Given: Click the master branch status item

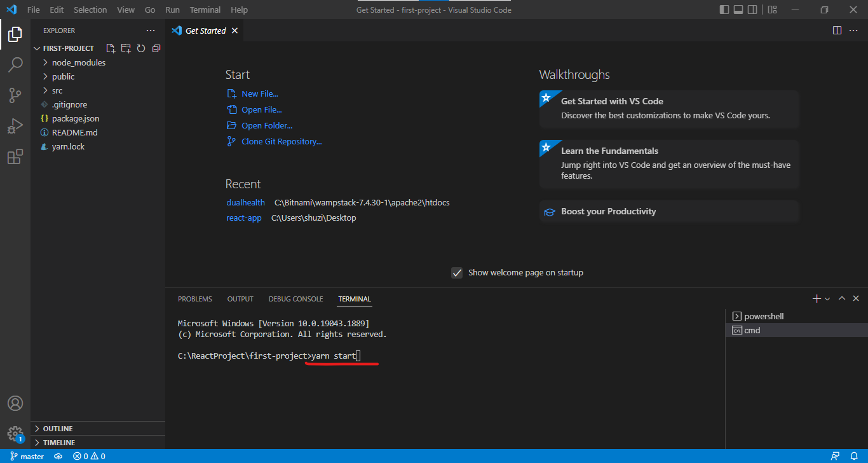Looking at the screenshot, I should coord(27,456).
